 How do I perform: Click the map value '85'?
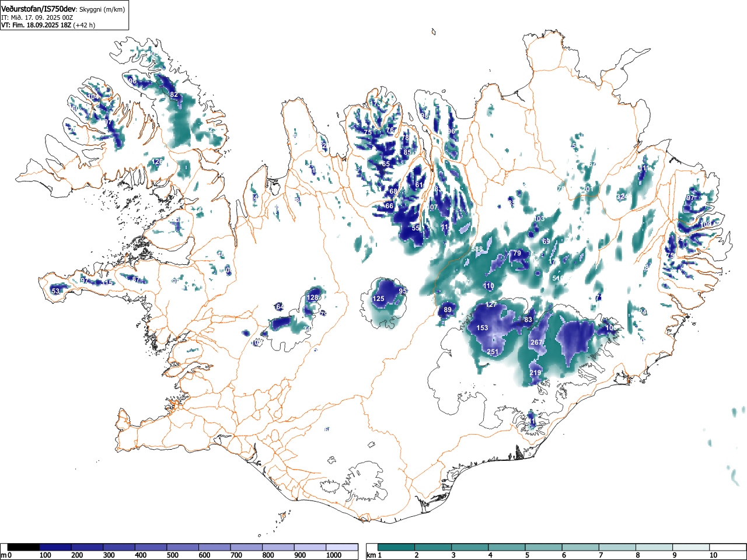pyautogui.click(x=407, y=152)
